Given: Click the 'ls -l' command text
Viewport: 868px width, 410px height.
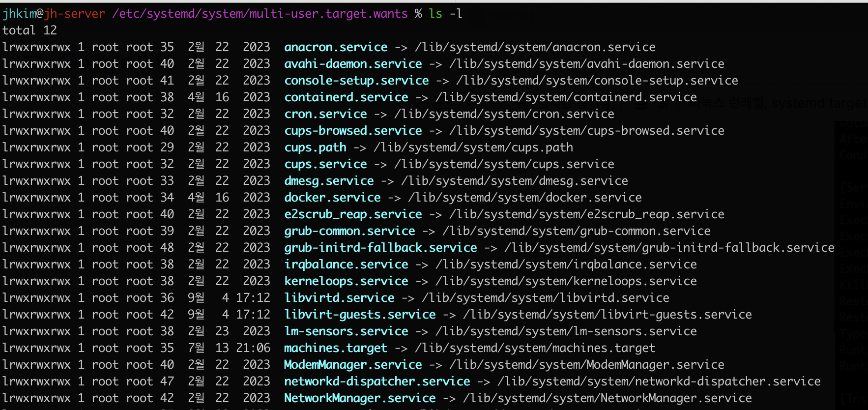Looking at the screenshot, I should coord(446,14).
